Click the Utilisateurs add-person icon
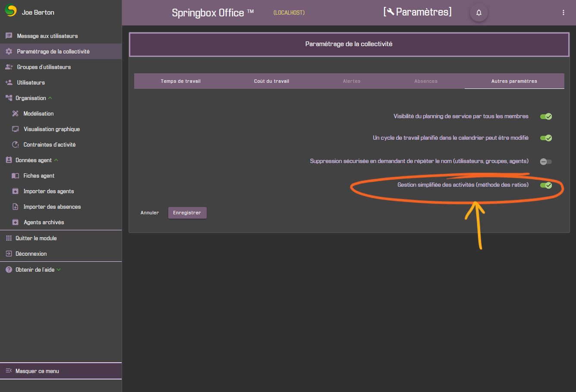This screenshot has width=576, height=392. pos(9,82)
